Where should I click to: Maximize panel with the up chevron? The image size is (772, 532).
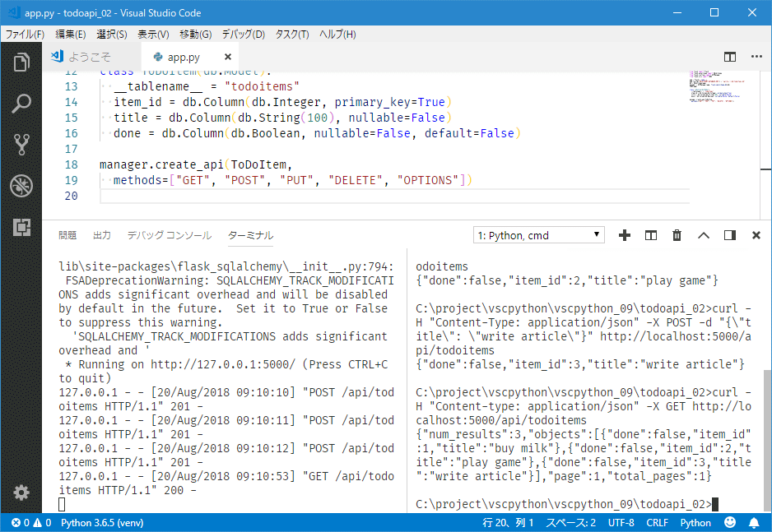[704, 235]
